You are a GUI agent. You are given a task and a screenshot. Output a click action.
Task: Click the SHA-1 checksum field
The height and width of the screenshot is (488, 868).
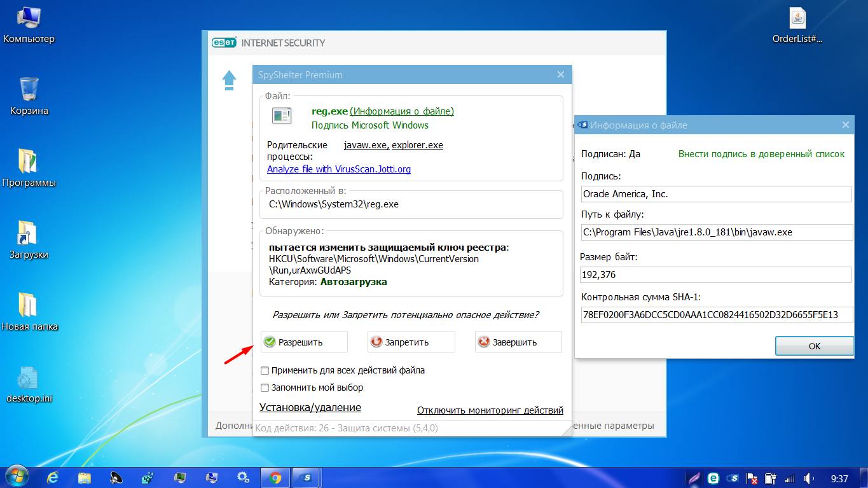(x=717, y=314)
